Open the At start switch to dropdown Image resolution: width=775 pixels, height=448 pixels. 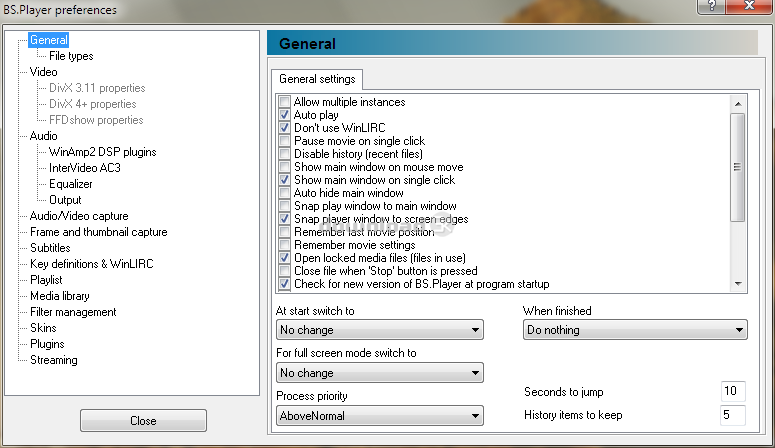[380, 330]
